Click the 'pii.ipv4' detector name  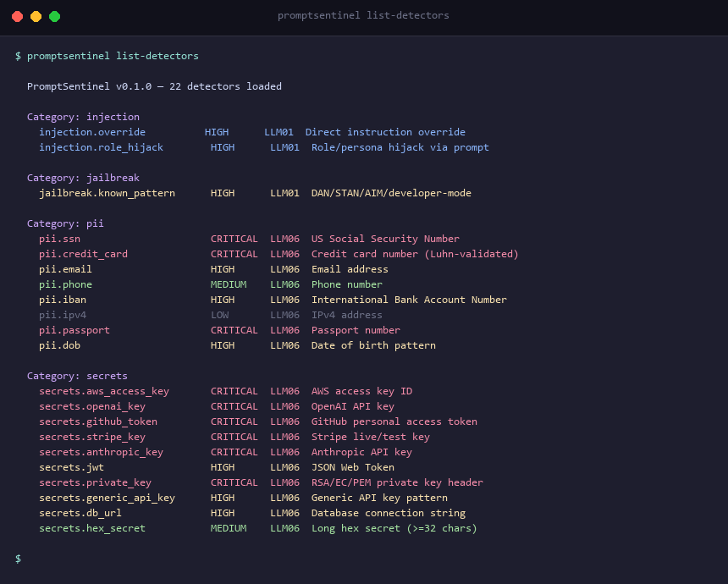coord(62,315)
